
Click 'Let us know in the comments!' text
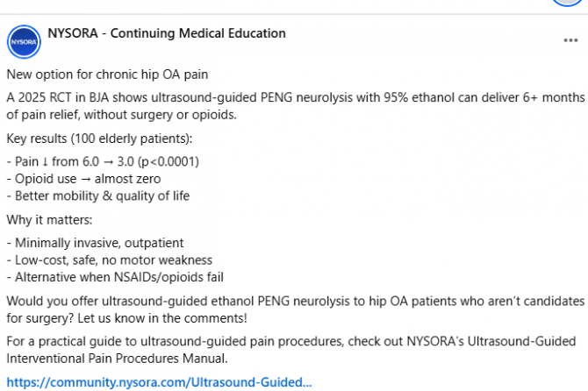tap(162, 318)
